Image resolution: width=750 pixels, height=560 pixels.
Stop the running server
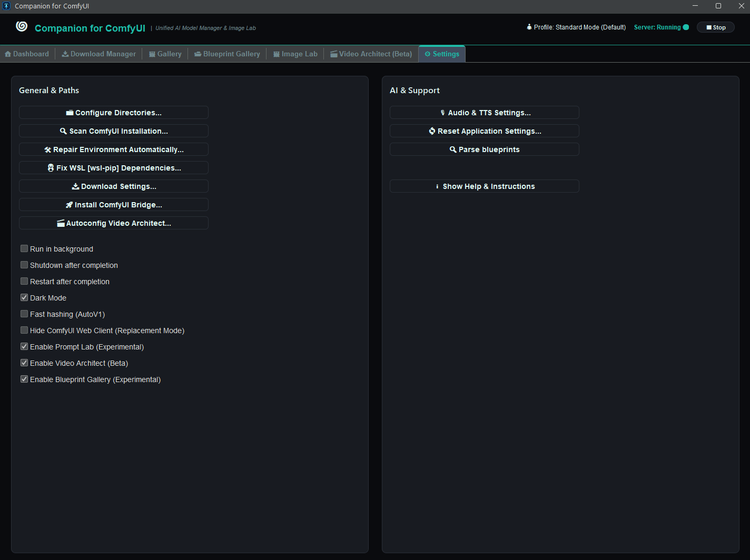point(715,27)
